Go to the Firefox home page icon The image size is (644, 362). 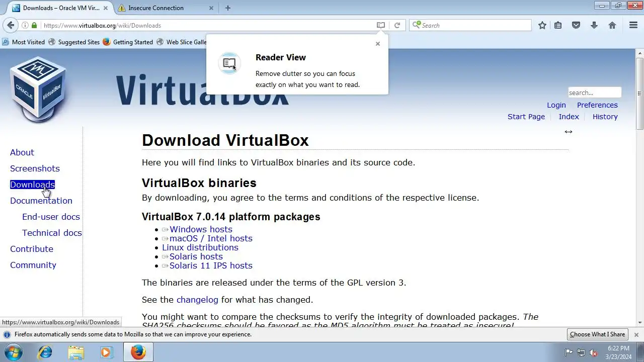[612, 25]
